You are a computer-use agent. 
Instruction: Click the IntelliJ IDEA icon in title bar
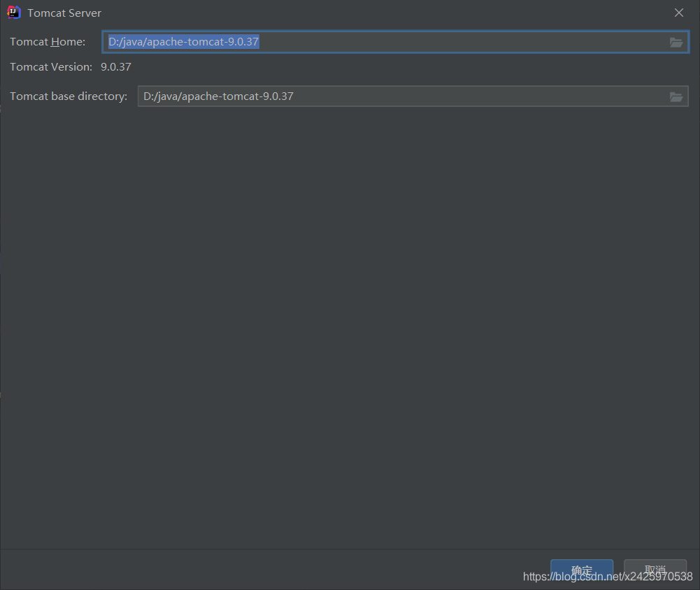[14, 13]
